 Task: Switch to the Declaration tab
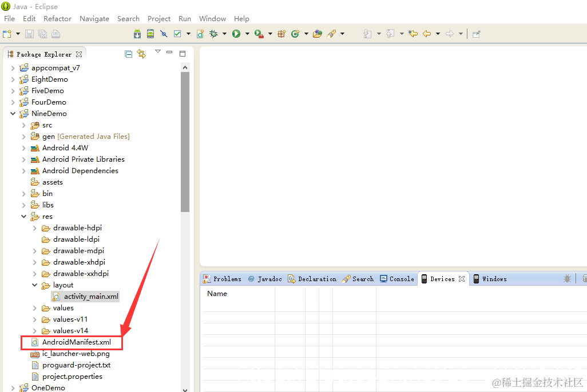[312, 279]
